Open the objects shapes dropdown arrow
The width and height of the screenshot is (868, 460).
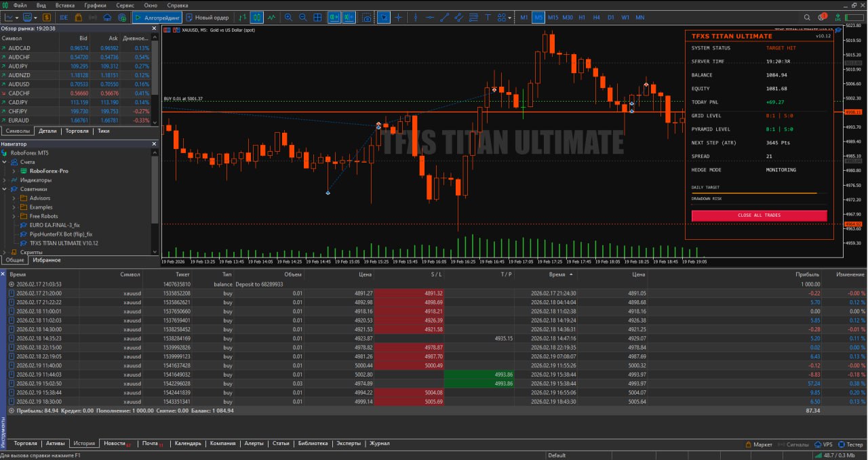[x=510, y=18]
